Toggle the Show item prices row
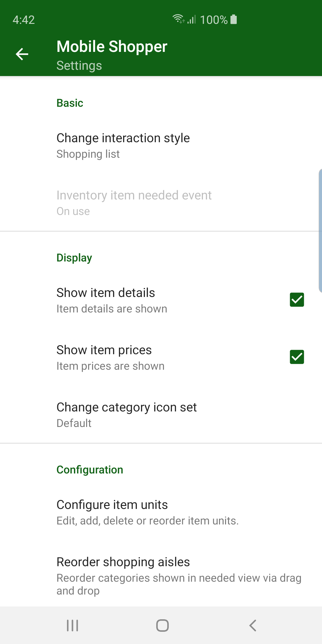This screenshot has height=644, width=322. (x=161, y=357)
